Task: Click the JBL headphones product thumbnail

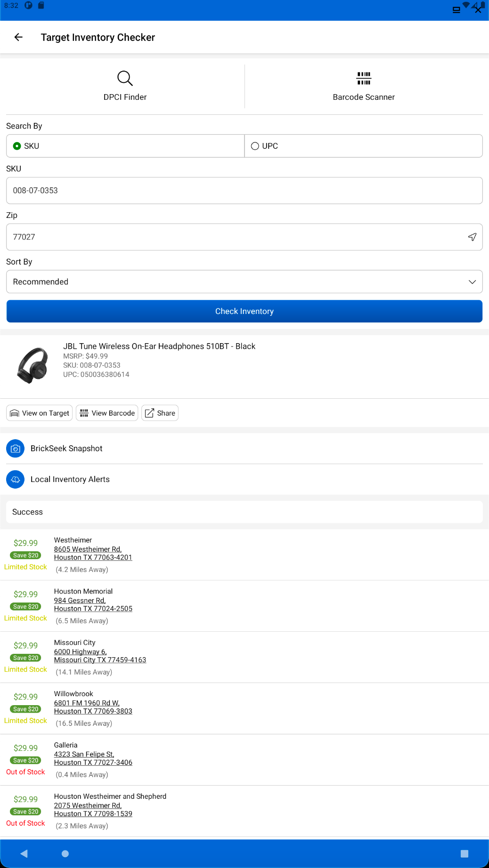Action: pos(33,365)
